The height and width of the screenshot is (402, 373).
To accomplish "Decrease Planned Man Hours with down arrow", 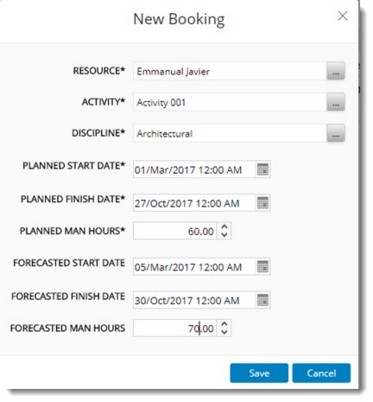I will point(224,234).
